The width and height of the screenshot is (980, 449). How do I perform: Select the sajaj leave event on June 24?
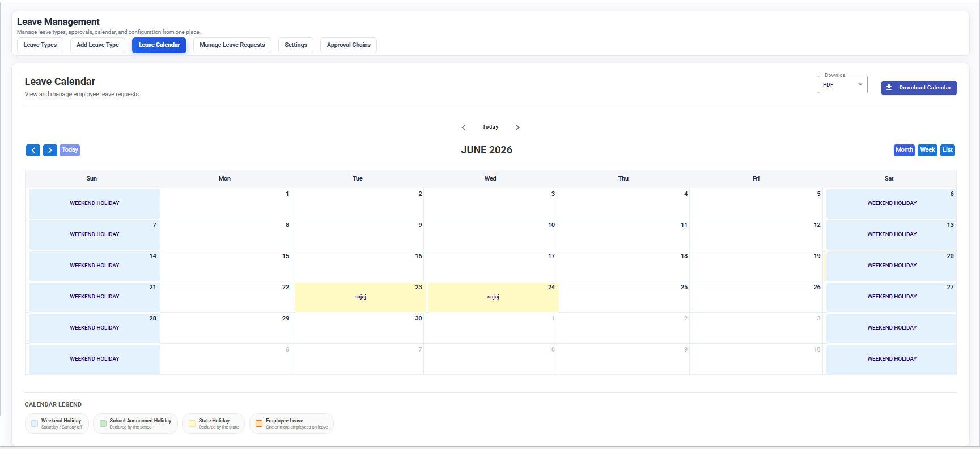tap(493, 297)
